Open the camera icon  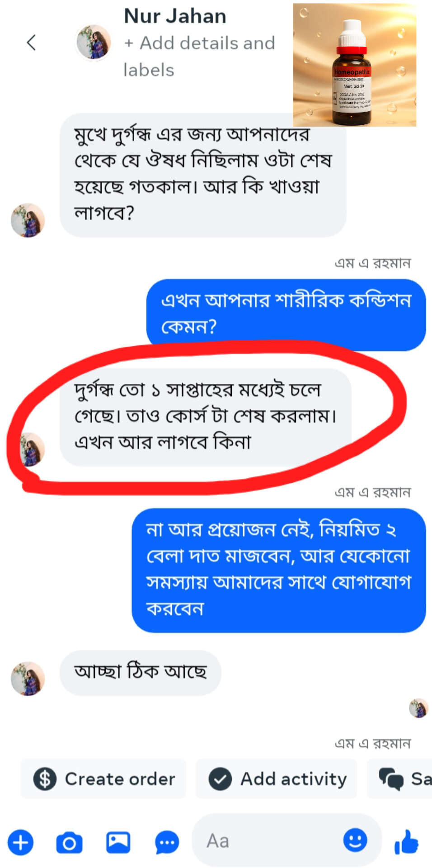pyautogui.click(x=69, y=843)
